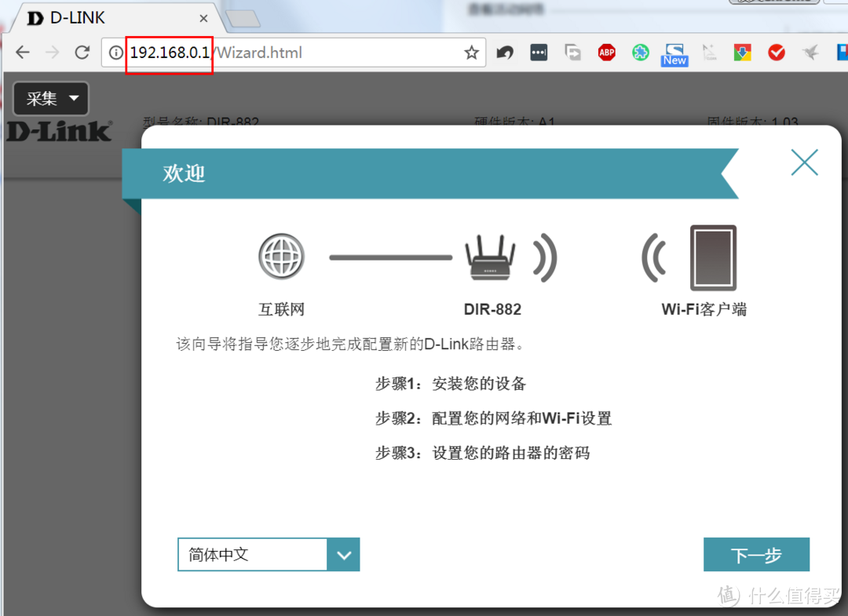This screenshot has width=848, height=616.
Task: Open the 简体中文 language selector
Action: [x=269, y=554]
